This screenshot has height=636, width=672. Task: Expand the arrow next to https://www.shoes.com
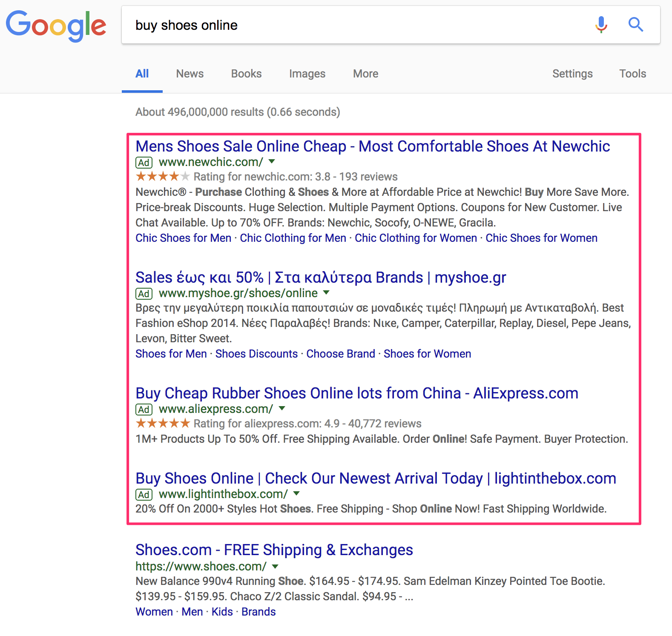tap(275, 567)
